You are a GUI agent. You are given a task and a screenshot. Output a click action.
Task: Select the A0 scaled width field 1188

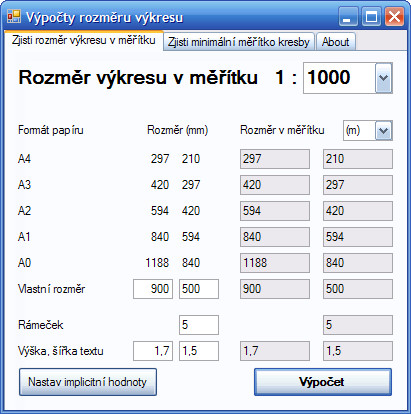[275, 263]
